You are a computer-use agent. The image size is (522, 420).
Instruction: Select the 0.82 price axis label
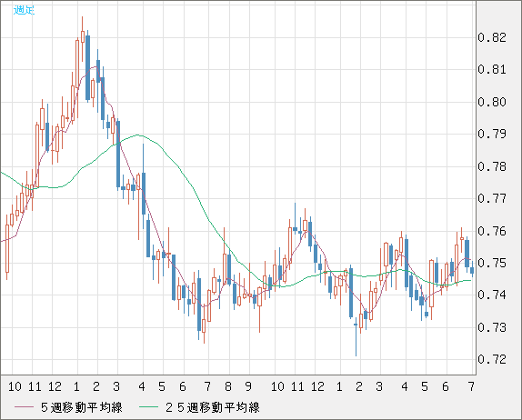[492, 37]
